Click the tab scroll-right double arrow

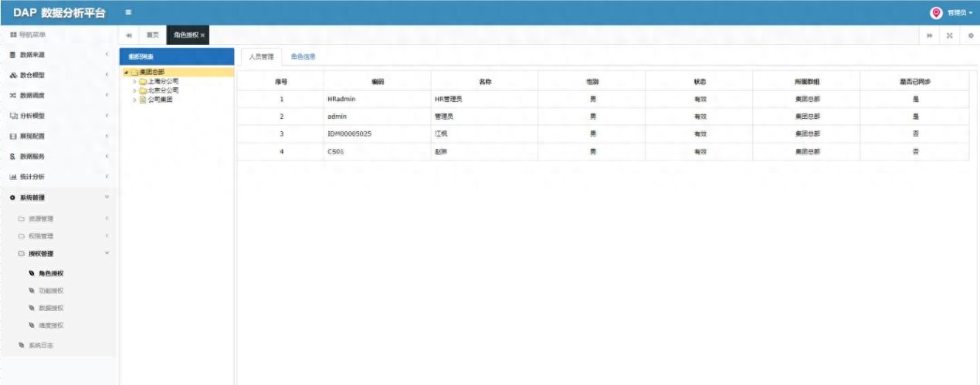pos(930,35)
